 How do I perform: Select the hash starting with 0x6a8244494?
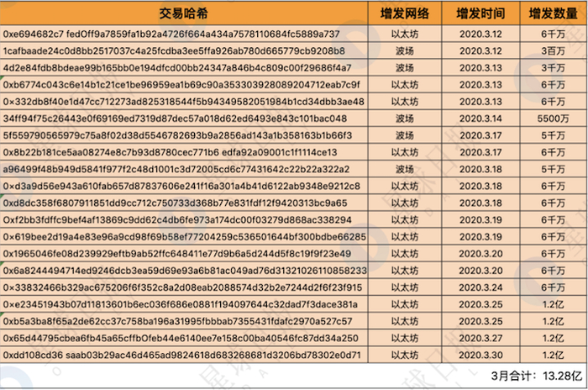(185, 271)
